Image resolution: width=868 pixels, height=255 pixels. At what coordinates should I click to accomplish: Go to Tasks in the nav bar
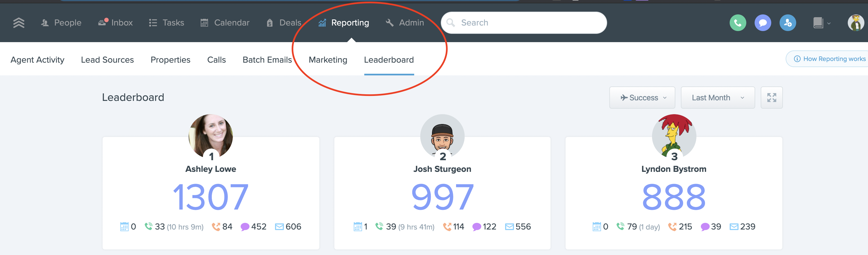pyautogui.click(x=166, y=22)
